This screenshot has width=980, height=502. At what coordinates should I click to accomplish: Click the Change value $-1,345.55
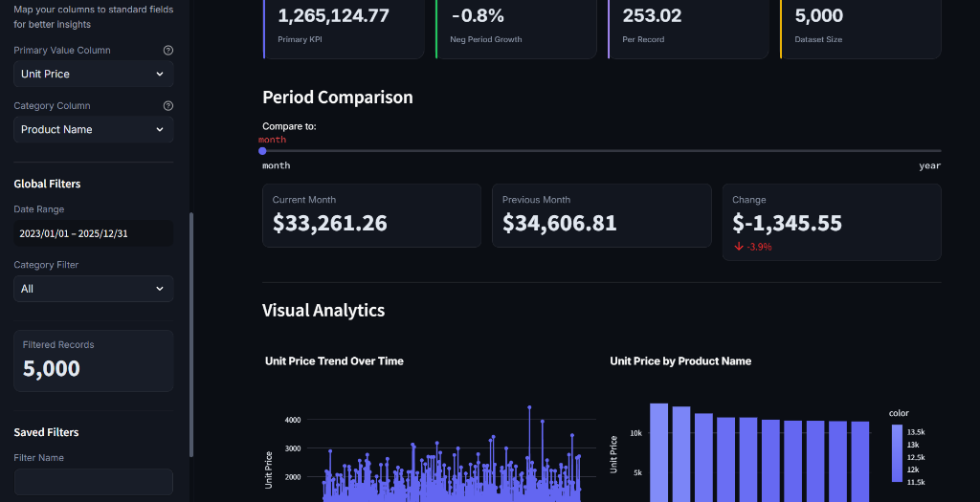(x=787, y=223)
